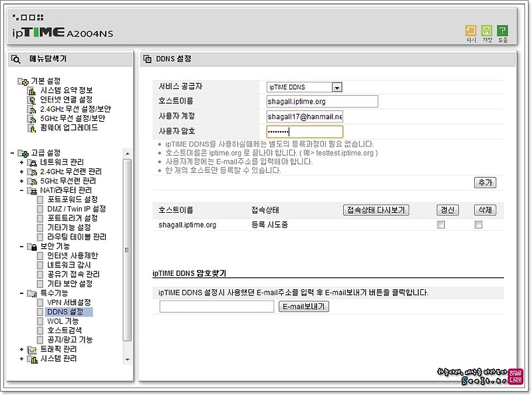Expand the 5GHz 무선랜 관리 node
The height and width of the screenshot is (395, 532).
[x=21, y=182]
